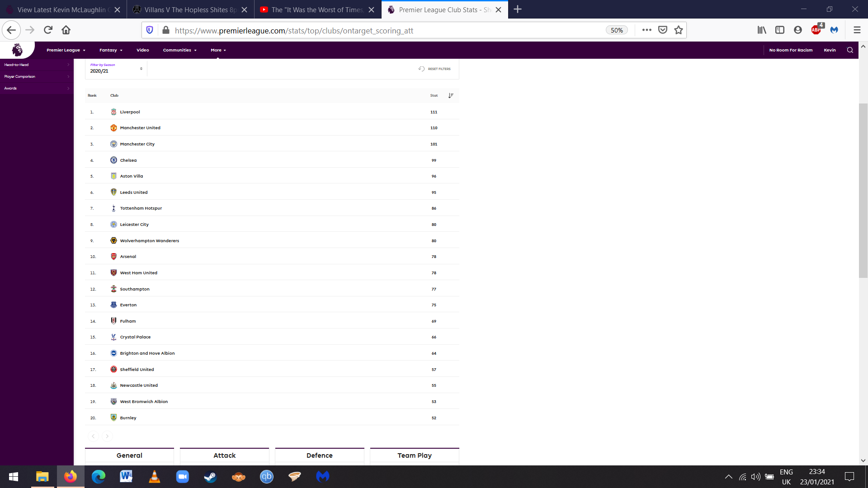Switch to the Villans V Hopless Shites tab
This screenshot has height=488, width=868.
point(190,9)
